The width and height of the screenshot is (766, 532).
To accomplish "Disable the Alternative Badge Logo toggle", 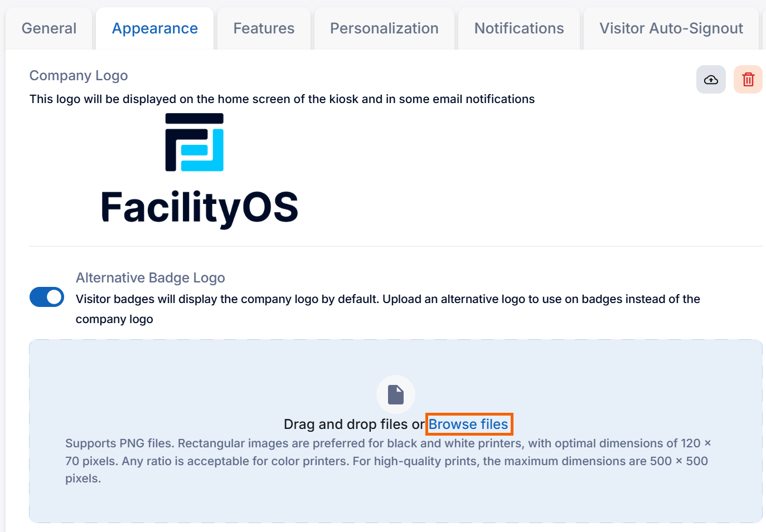I will (46, 297).
